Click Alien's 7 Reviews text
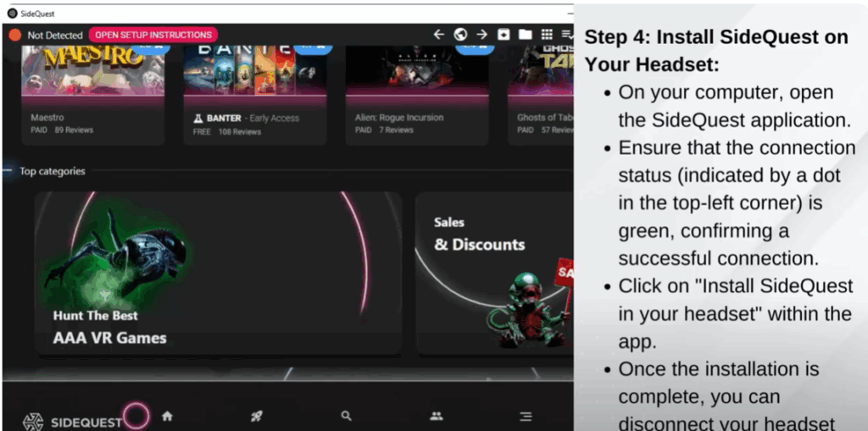The width and height of the screenshot is (868, 431). click(396, 130)
